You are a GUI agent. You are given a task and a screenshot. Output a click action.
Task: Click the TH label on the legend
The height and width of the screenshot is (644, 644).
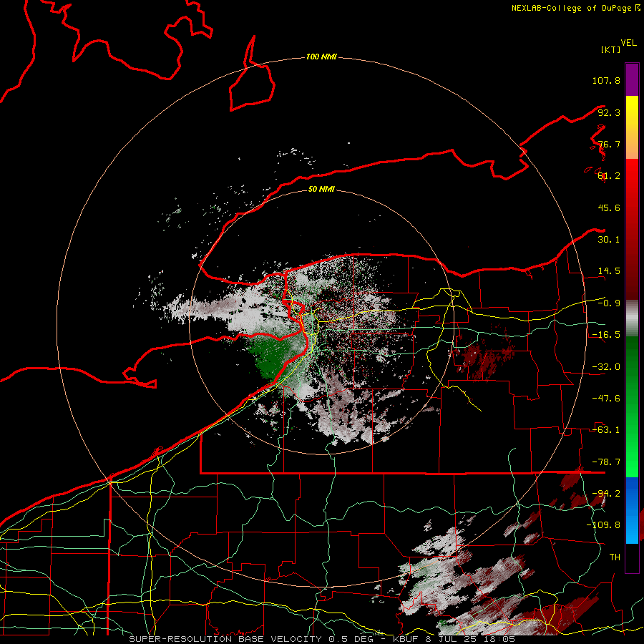pos(615,557)
